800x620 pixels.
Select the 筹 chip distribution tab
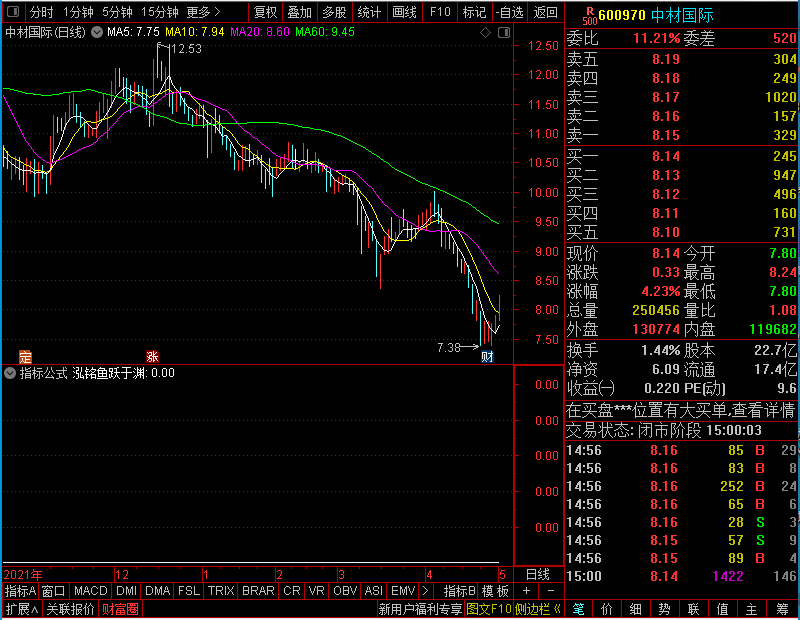(x=782, y=609)
